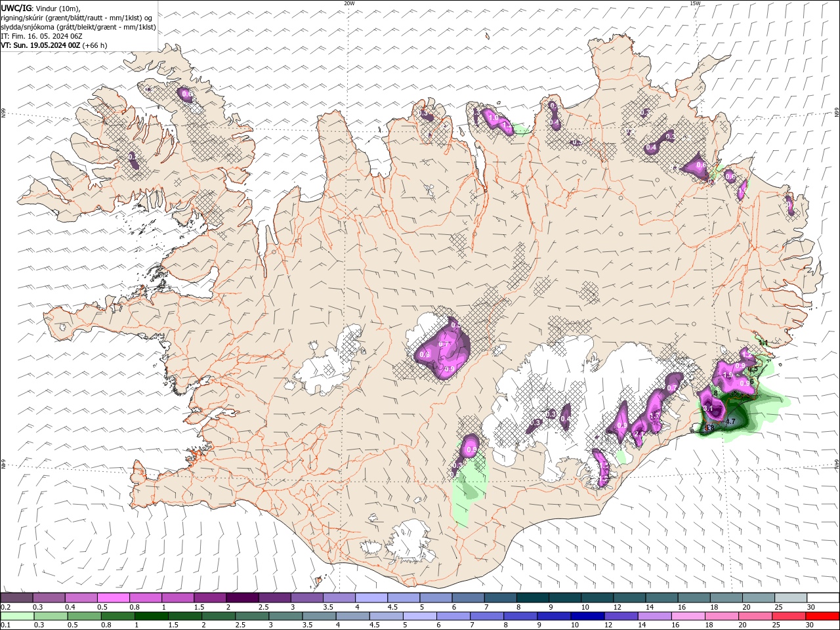840x630 pixels.
Task: Click the dark teal upper swatch between 8 and 9
Action: [532, 598]
